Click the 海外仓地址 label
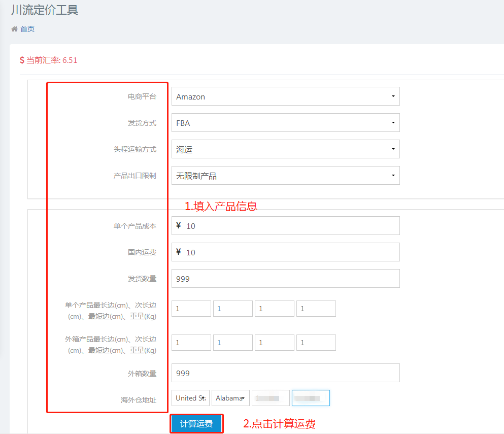The image size is (504, 434). [x=138, y=400]
